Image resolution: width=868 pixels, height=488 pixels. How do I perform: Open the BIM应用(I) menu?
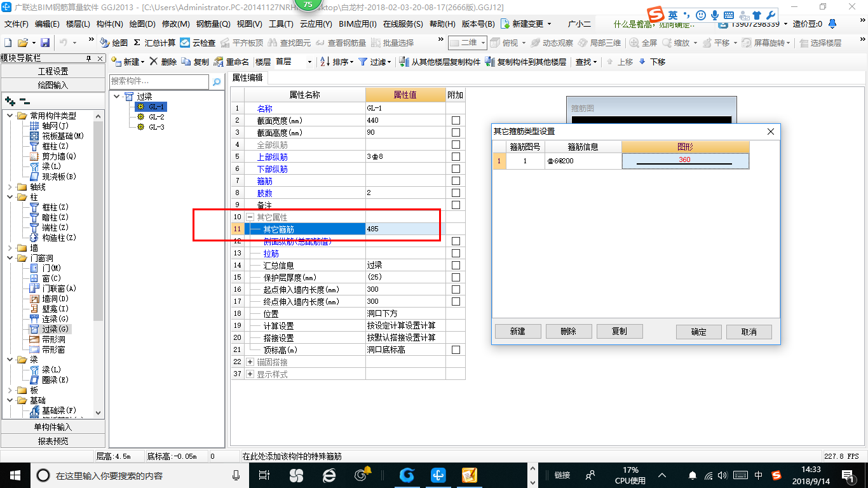click(x=358, y=24)
